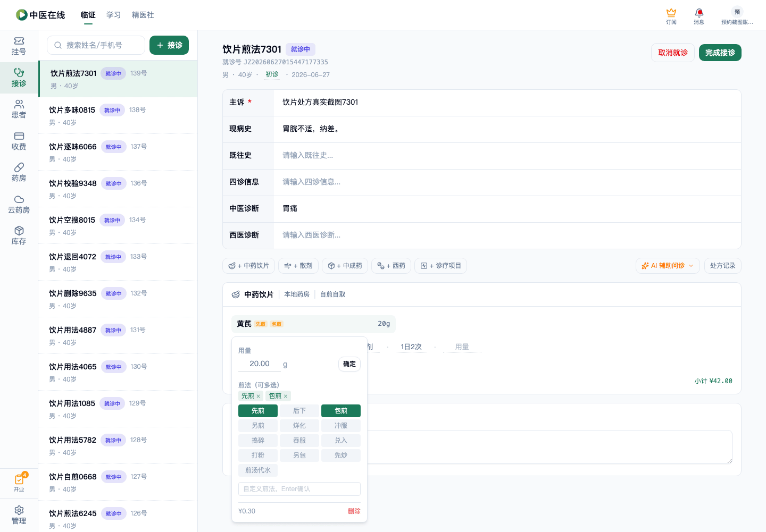
Task: Switch to the 精医社 tab
Action: click(143, 15)
